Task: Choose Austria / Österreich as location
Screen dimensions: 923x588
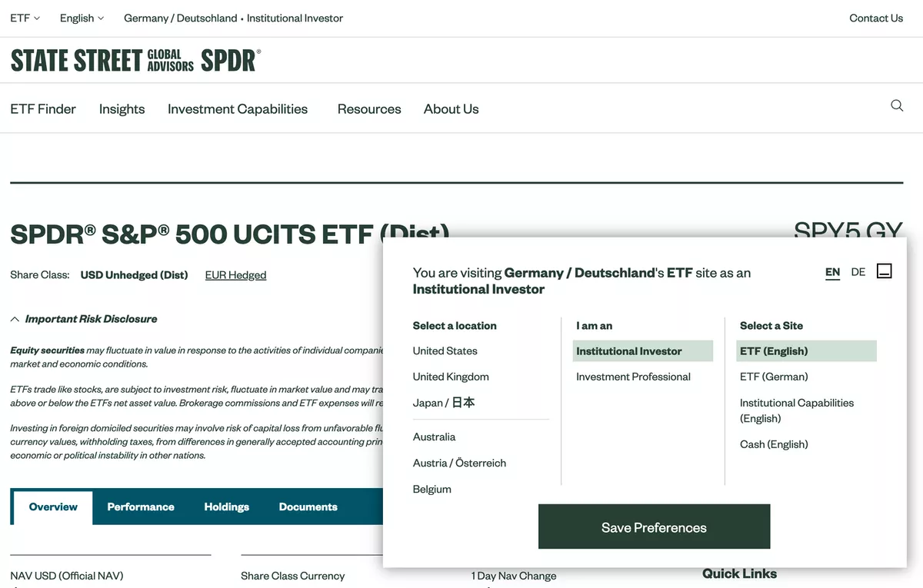Action: pos(459,463)
